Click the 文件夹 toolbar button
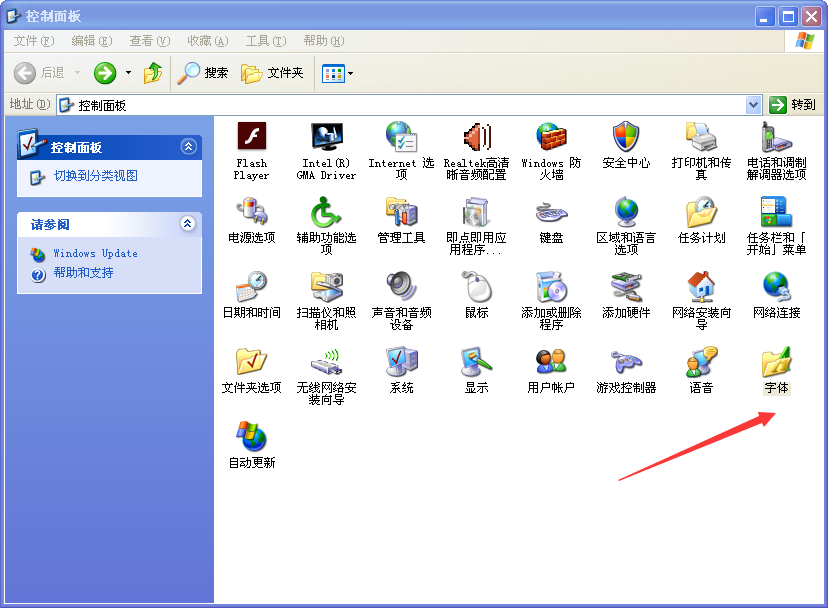828x608 pixels. 272,73
